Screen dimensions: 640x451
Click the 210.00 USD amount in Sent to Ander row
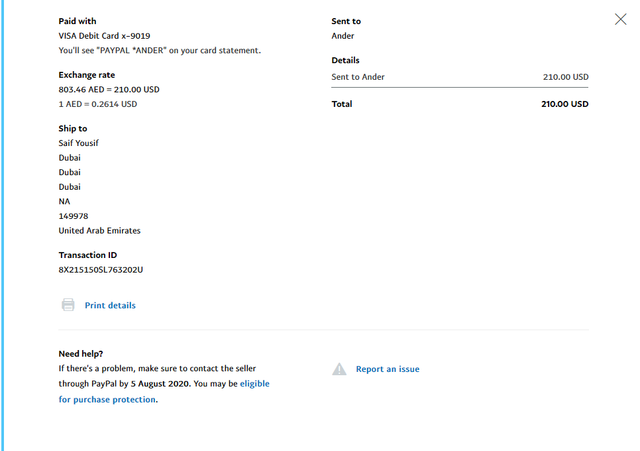pos(566,77)
